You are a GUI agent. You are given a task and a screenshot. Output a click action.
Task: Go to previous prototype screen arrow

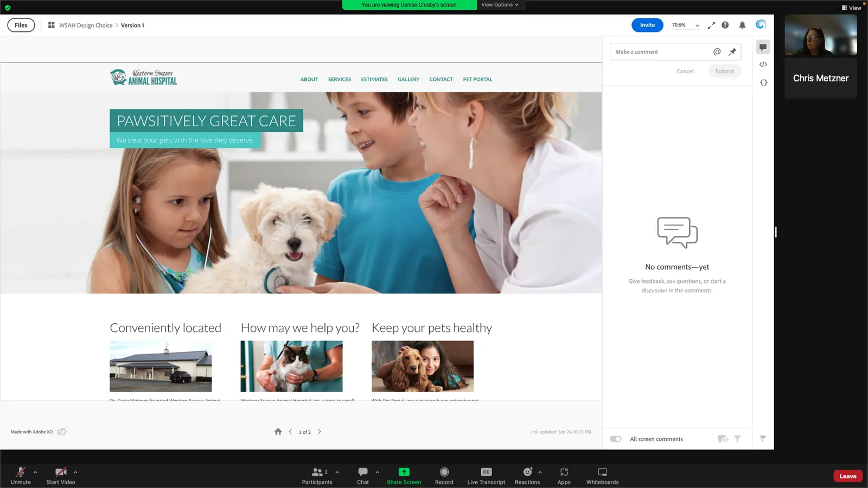pos(290,432)
